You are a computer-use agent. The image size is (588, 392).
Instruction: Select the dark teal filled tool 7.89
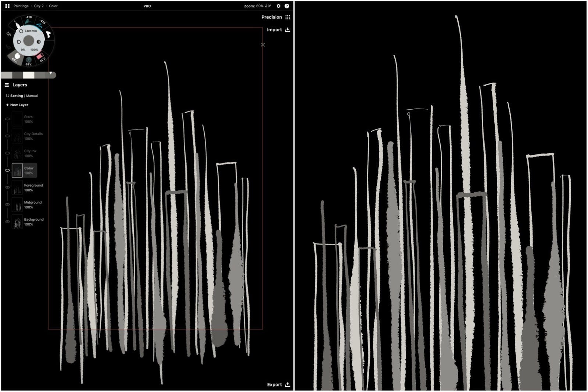tap(29, 61)
